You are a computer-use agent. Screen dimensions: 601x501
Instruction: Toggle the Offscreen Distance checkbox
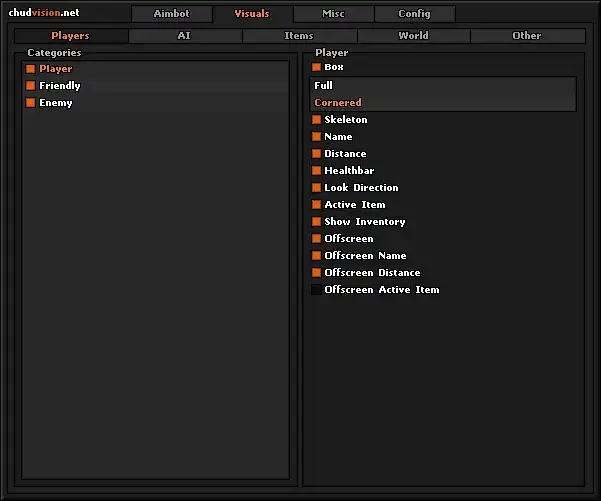tap(317, 273)
